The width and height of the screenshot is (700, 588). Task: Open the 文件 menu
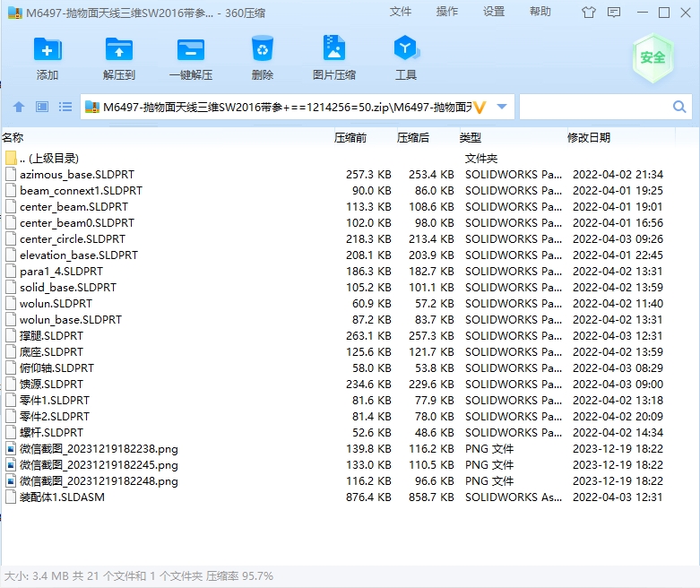(401, 12)
